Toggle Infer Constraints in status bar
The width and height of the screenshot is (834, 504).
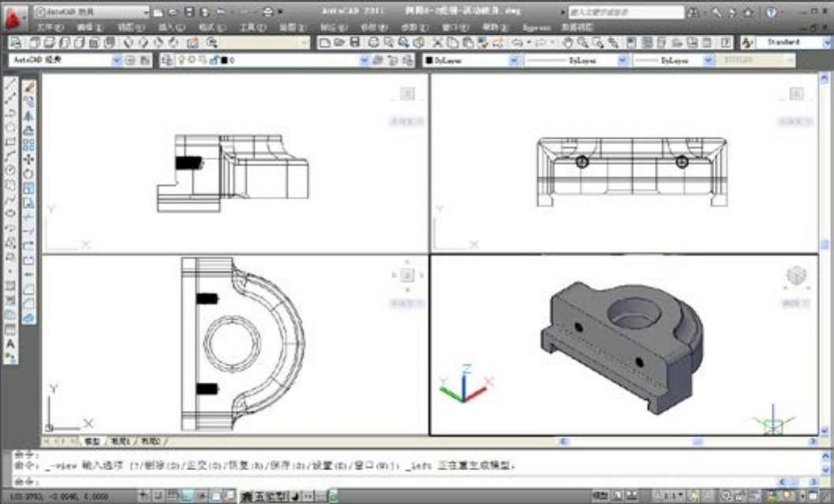point(144,496)
